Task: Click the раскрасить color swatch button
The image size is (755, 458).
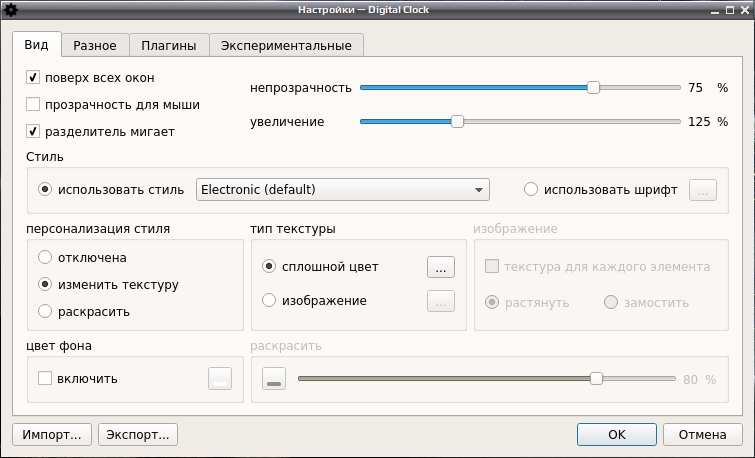Action: click(x=274, y=379)
